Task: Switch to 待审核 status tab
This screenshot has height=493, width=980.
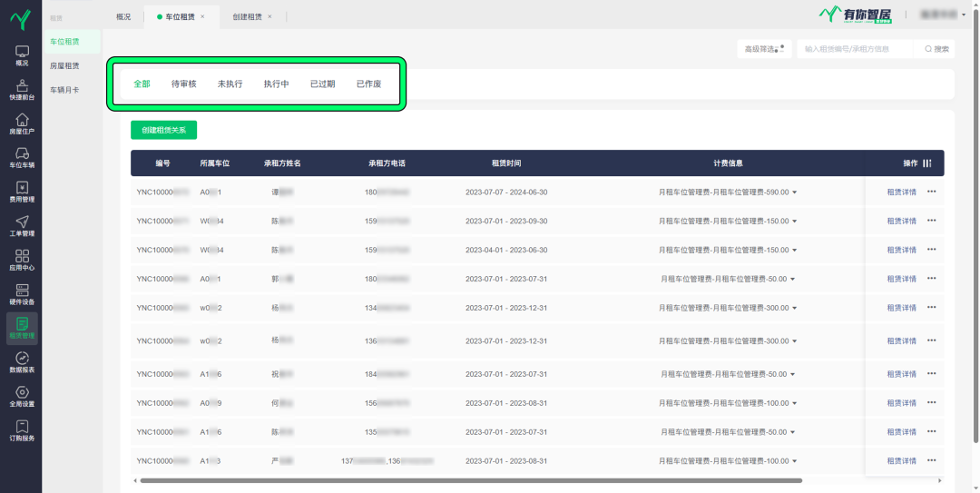Action: click(183, 84)
